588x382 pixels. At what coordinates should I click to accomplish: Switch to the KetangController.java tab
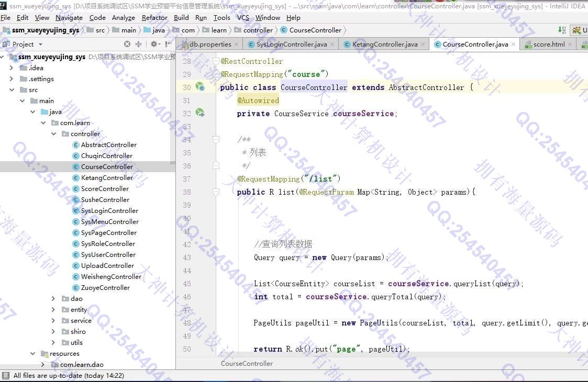tap(385, 44)
